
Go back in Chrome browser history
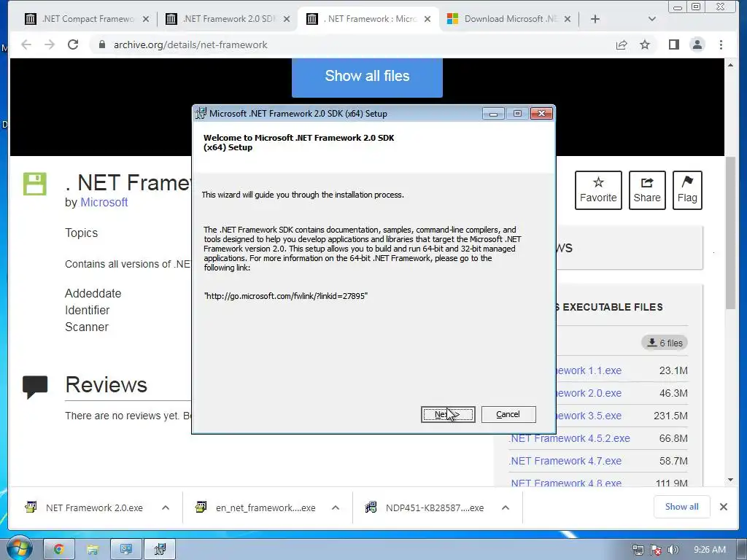(26, 44)
